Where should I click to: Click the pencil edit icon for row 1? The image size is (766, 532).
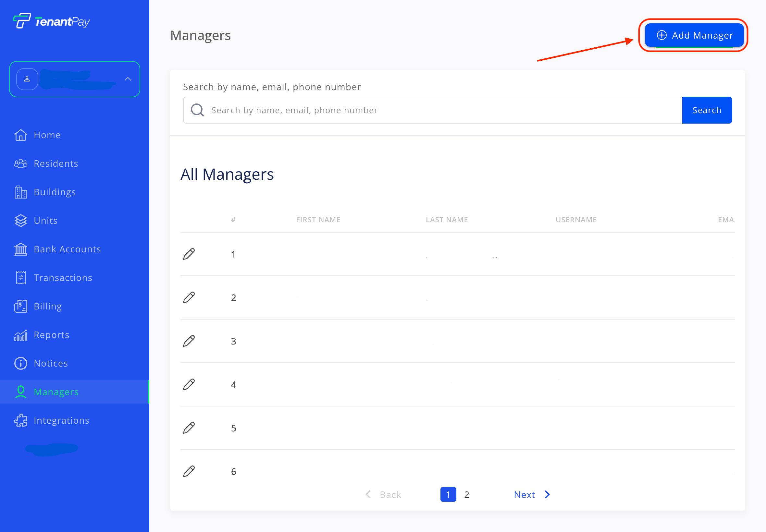pos(189,254)
